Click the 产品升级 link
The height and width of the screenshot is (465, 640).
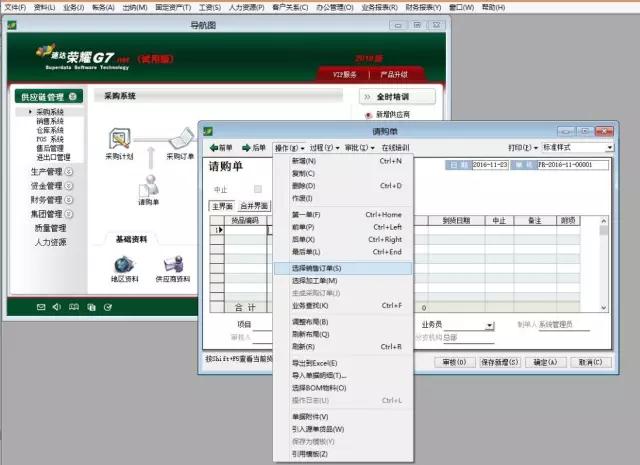(393, 75)
